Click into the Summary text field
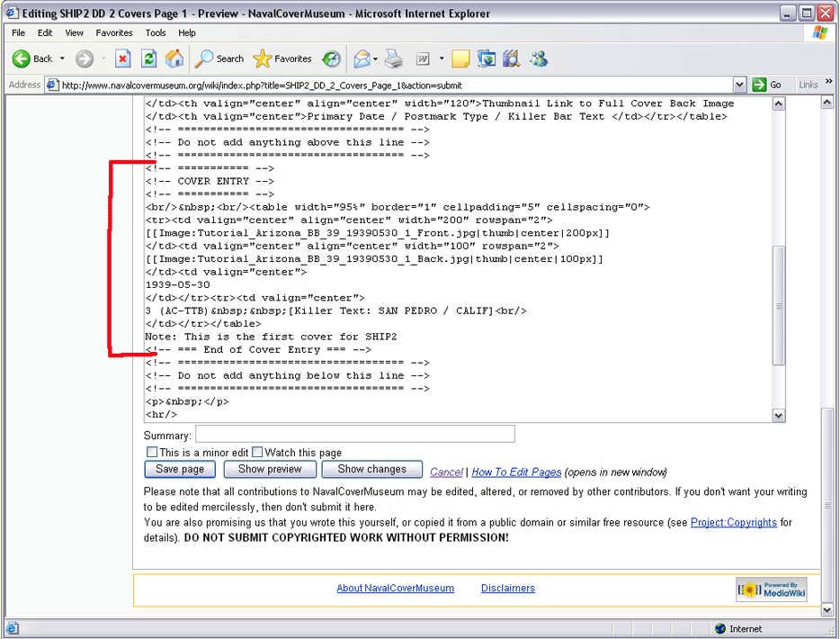This screenshot has width=840, height=639. tap(355, 435)
